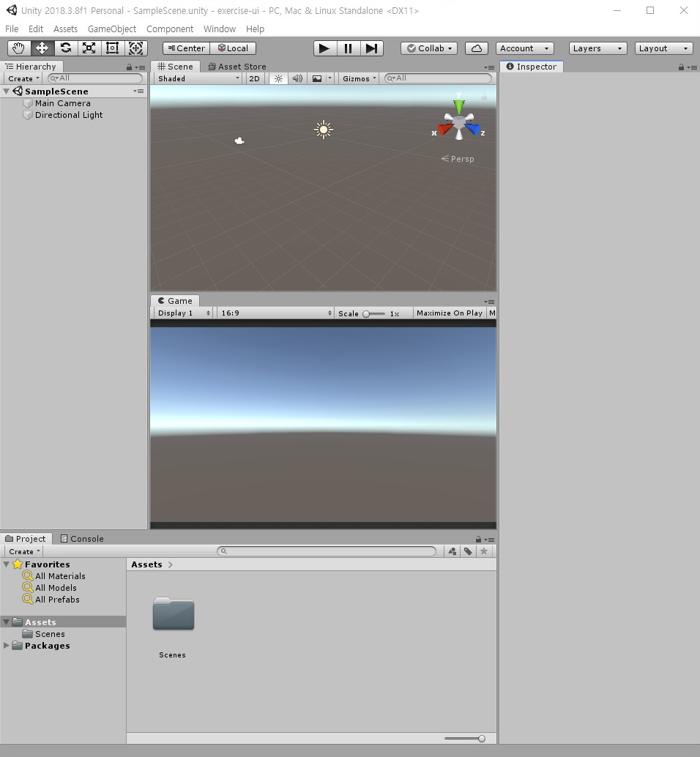Viewport: 700px width, 757px height.
Task: Select the combined Transform tool
Action: click(x=135, y=48)
